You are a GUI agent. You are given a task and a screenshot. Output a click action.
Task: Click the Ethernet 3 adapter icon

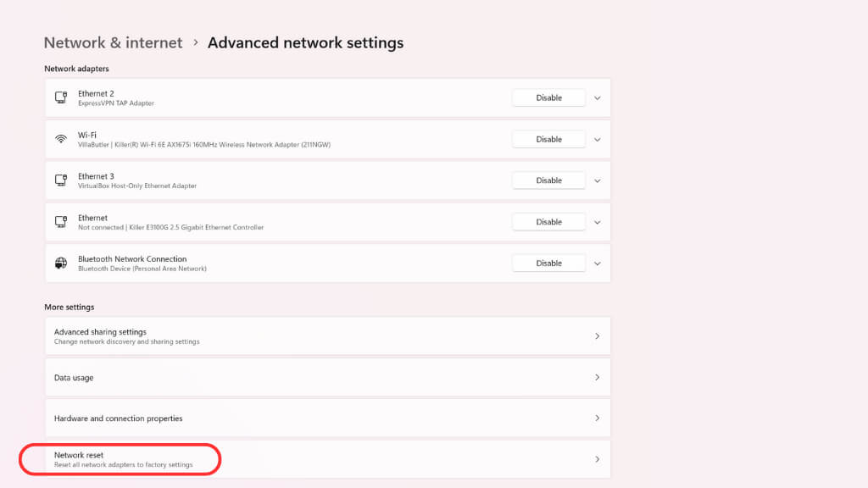[x=61, y=180]
